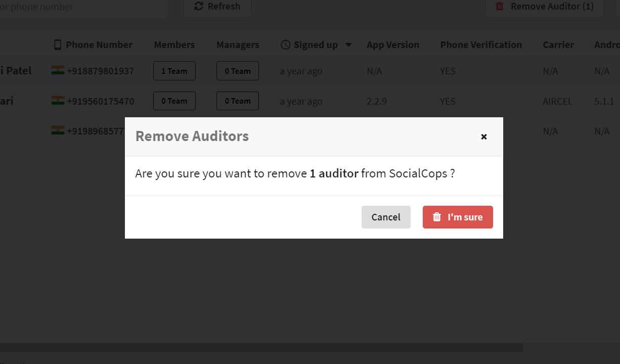The height and width of the screenshot is (364, 620).
Task: Click the search by phone number field
Action: [84, 8]
